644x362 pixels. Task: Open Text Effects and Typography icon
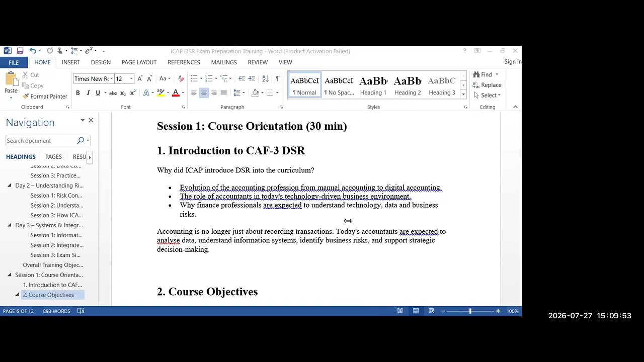pos(146,93)
